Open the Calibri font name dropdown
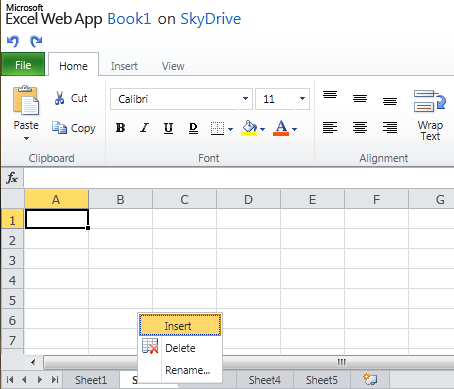454x389 pixels. (x=245, y=99)
